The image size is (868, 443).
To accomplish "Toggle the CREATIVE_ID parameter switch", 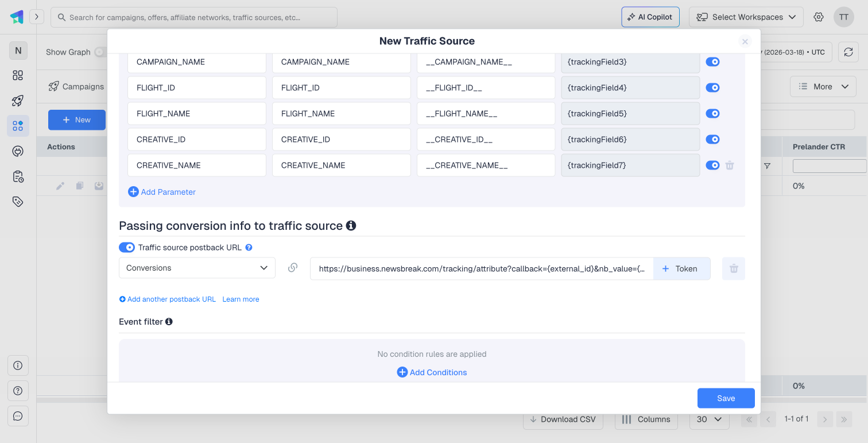I will click(x=712, y=140).
